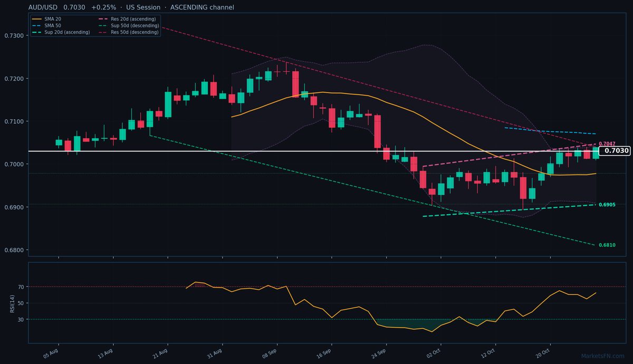Click the RSI(14) axis title
Image resolution: width=633 pixels, height=364 pixels.
12,303
